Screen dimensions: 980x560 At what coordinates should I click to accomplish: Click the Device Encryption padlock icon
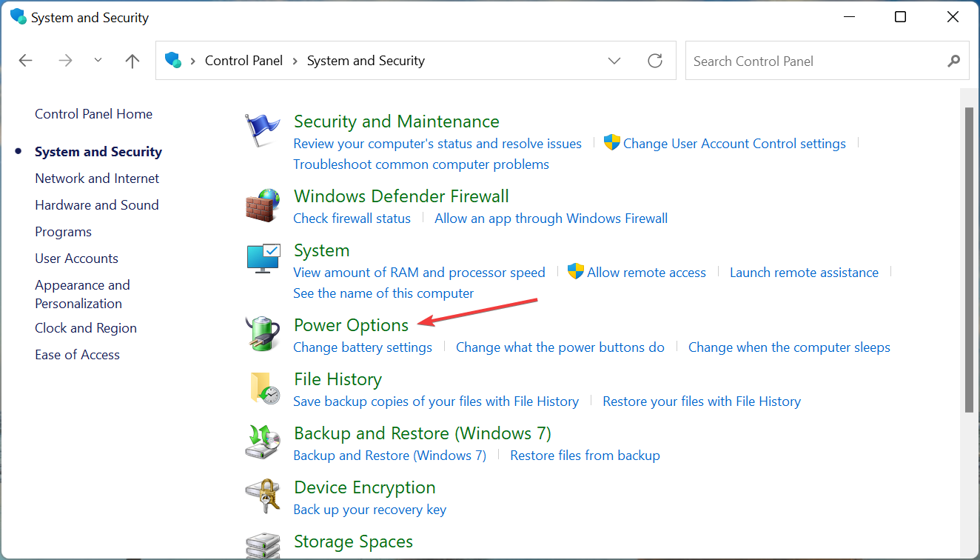tap(263, 496)
